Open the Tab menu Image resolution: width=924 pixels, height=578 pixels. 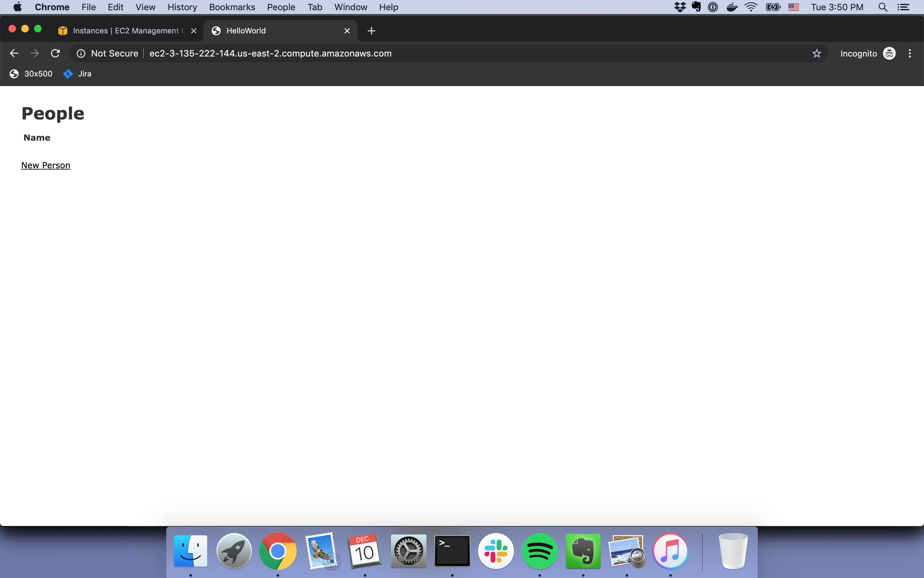pyautogui.click(x=315, y=7)
